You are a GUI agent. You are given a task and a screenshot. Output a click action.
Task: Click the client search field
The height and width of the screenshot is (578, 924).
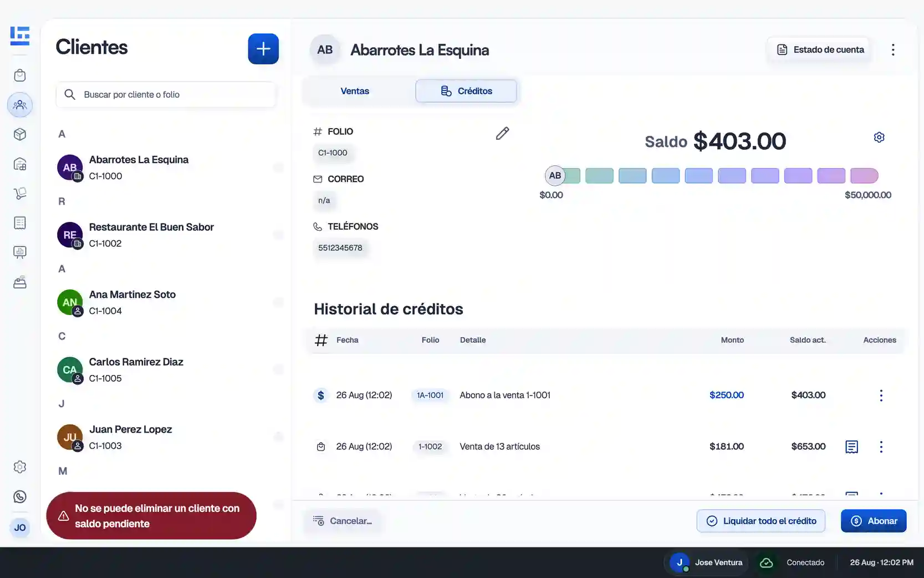(166, 94)
